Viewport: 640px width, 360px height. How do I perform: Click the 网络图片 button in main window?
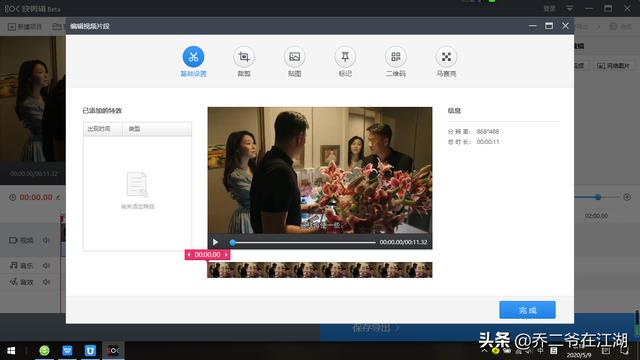point(613,66)
